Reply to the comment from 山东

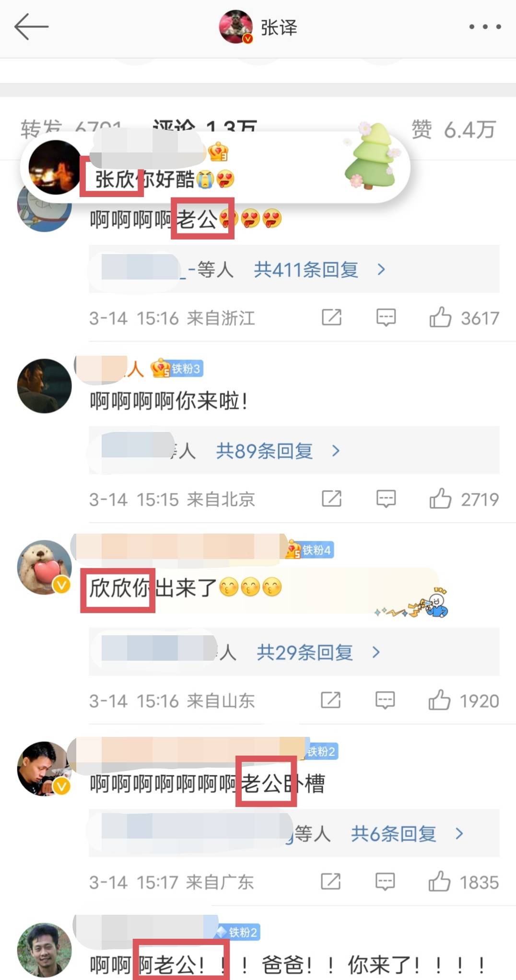tap(385, 700)
